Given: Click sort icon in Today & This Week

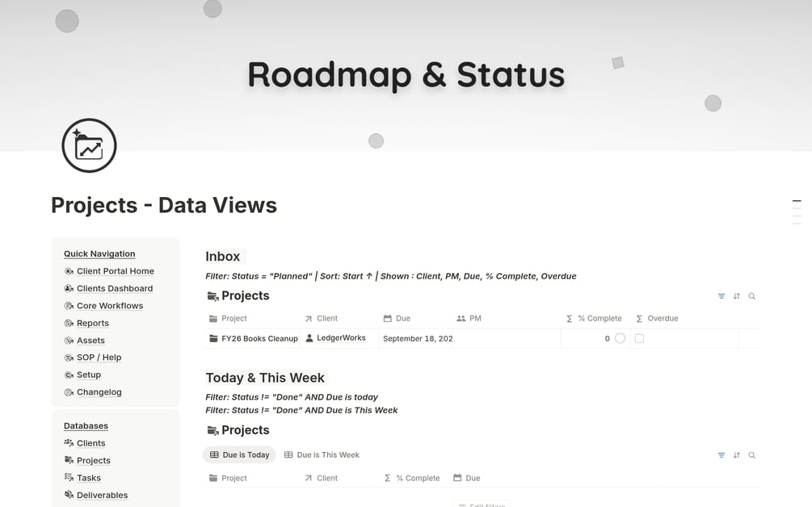Looking at the screenshot, I should pyautogui.click(x=737, y=455).
